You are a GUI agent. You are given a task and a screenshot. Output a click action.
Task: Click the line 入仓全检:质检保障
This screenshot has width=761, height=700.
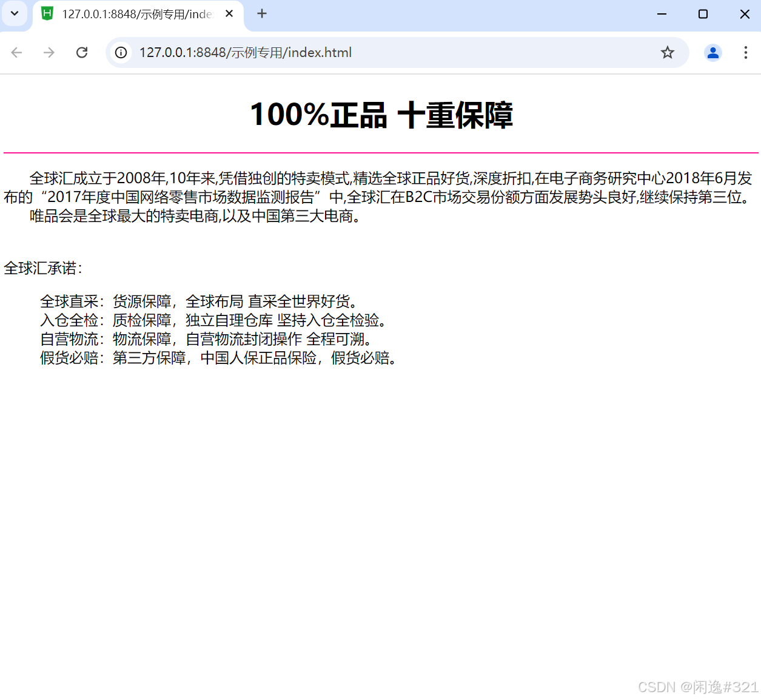(x=215, y=320)
